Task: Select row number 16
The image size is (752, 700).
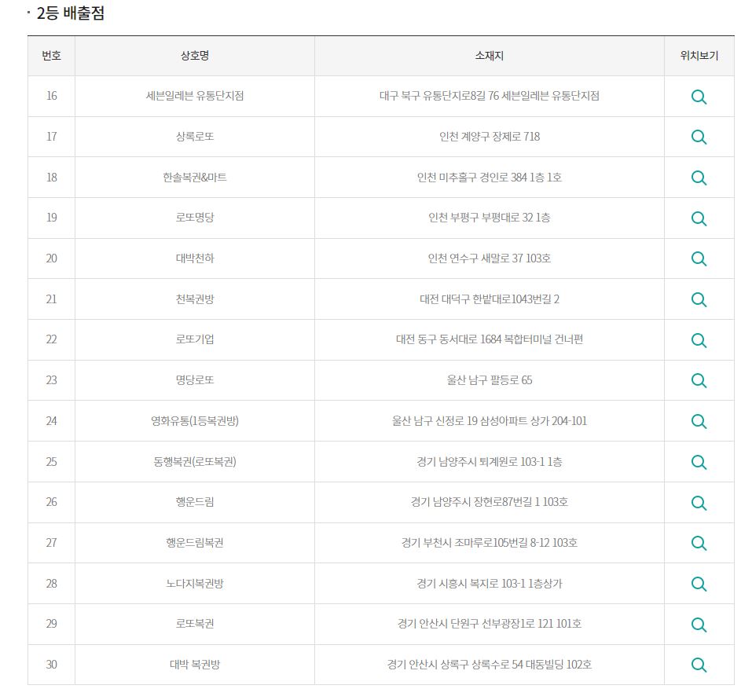Action: coord(51,96)
